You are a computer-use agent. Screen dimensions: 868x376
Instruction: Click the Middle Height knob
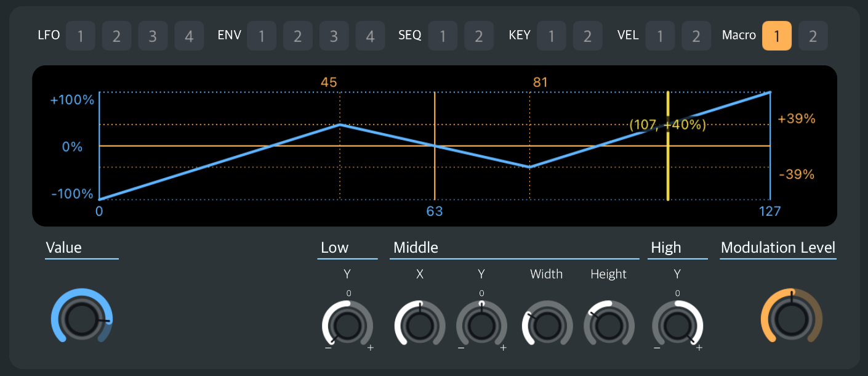tap(608, 325)
